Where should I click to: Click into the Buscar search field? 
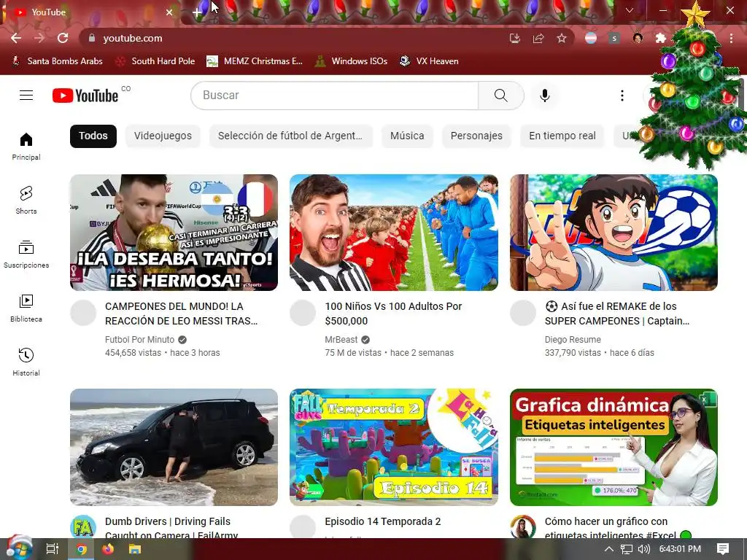pyautogui.click(x=334, y=96)
